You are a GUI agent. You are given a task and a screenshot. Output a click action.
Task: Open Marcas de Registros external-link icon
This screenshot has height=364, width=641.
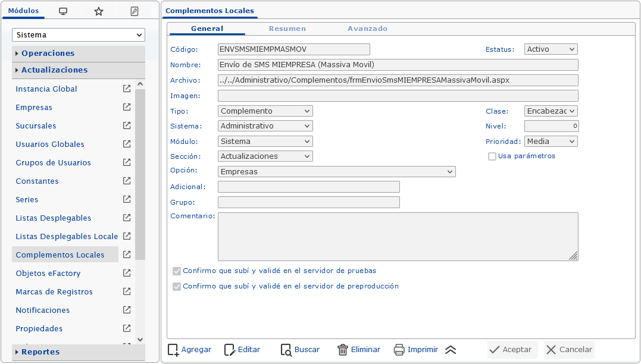click(x=127, y=291)
